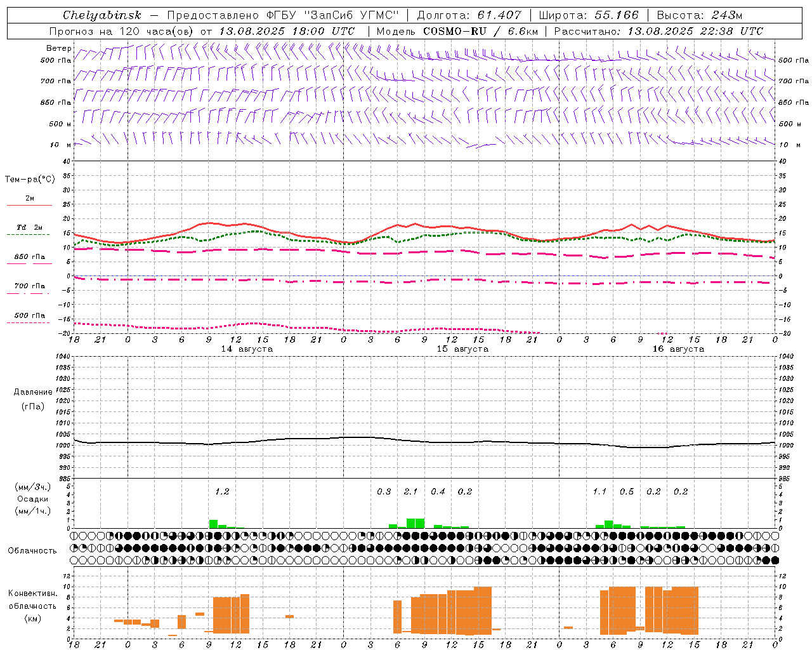Click the '15 августа' date label

(462, 349)
